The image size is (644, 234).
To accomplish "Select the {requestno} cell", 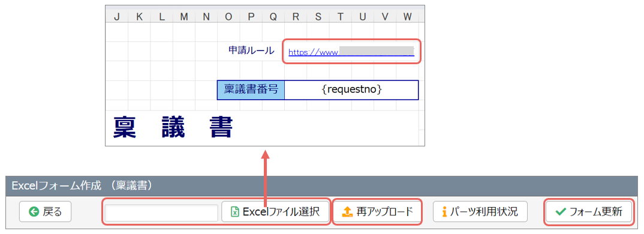I will click(x=351, y=89).
